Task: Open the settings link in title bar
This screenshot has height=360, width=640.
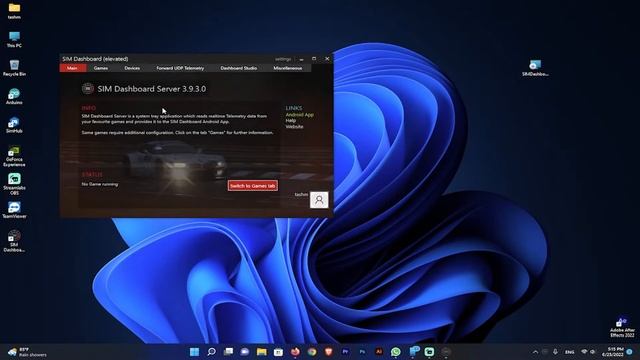Action: point(282,59)
